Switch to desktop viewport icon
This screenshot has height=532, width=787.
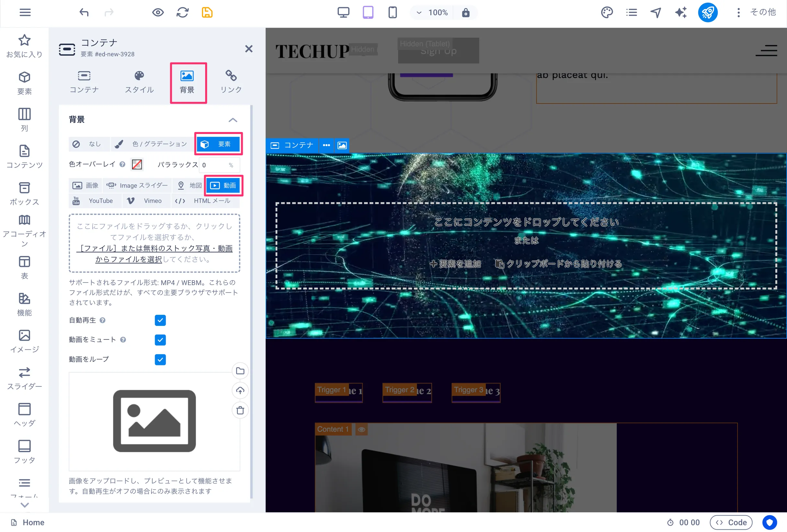pos(343,13)
